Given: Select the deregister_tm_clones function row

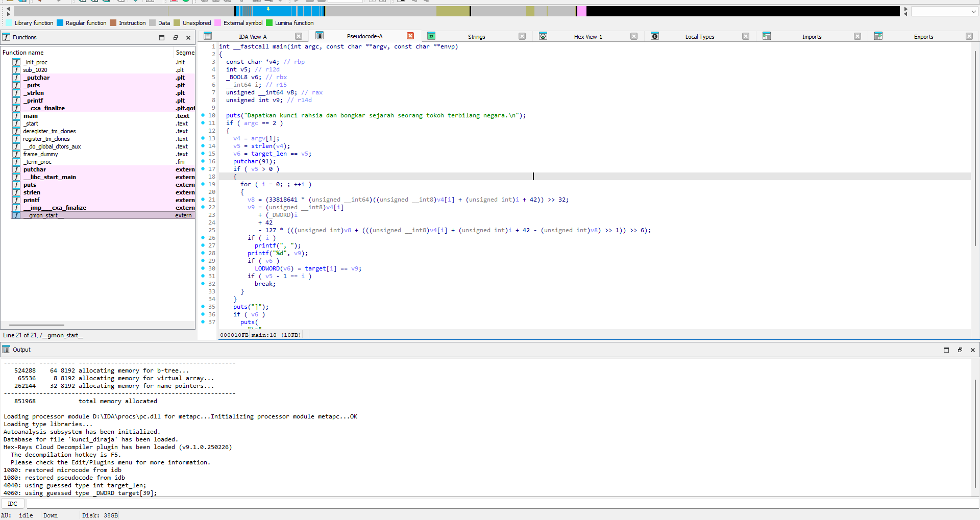Looking at the screenshot, I should point(103,131).
